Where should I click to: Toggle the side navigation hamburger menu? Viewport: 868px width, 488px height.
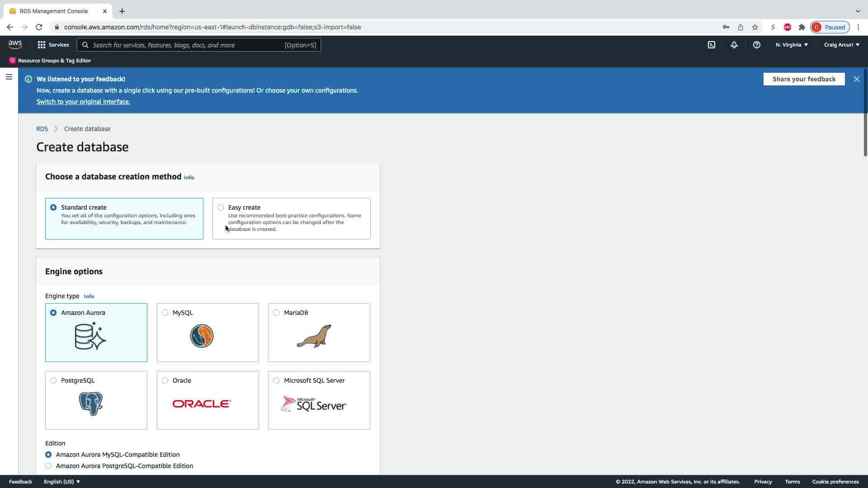point(9,77)
